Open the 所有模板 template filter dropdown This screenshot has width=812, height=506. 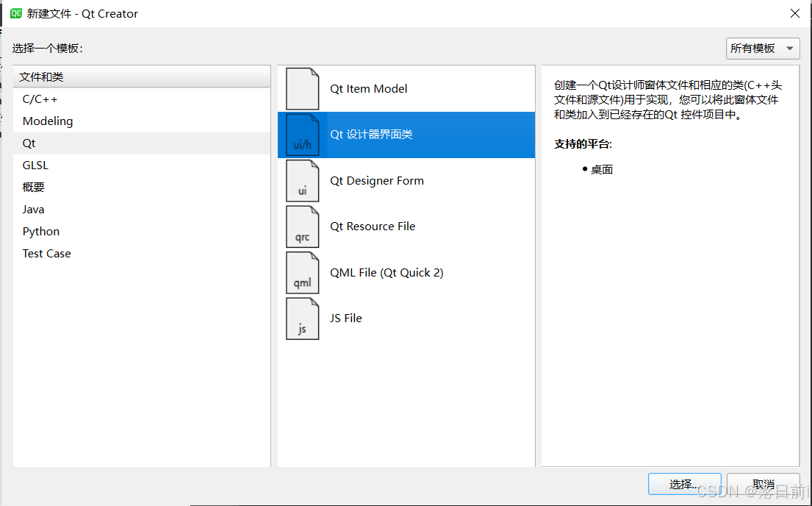(763, 49)
